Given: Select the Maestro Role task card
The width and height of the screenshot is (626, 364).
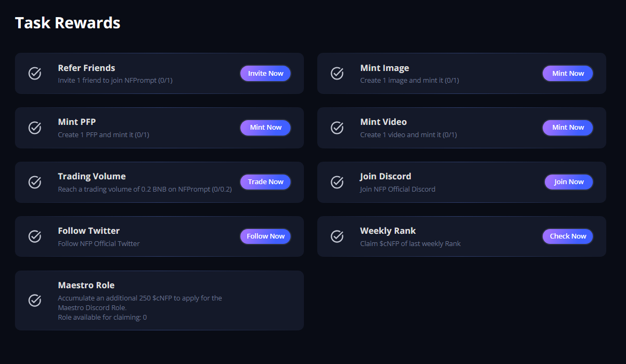Looking at the screenshot, I should click(159, 300).
